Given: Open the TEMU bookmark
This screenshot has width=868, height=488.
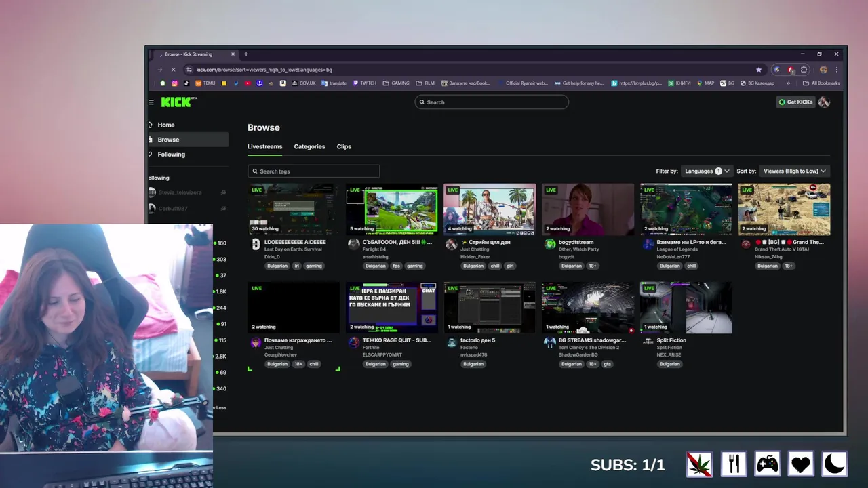Looking at the screenshot, I should (205, 83).
